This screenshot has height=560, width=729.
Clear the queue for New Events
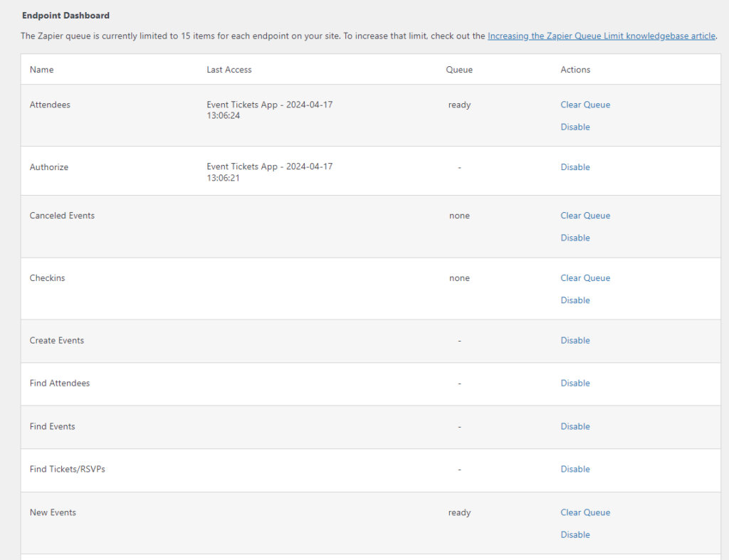pos(585,512)
